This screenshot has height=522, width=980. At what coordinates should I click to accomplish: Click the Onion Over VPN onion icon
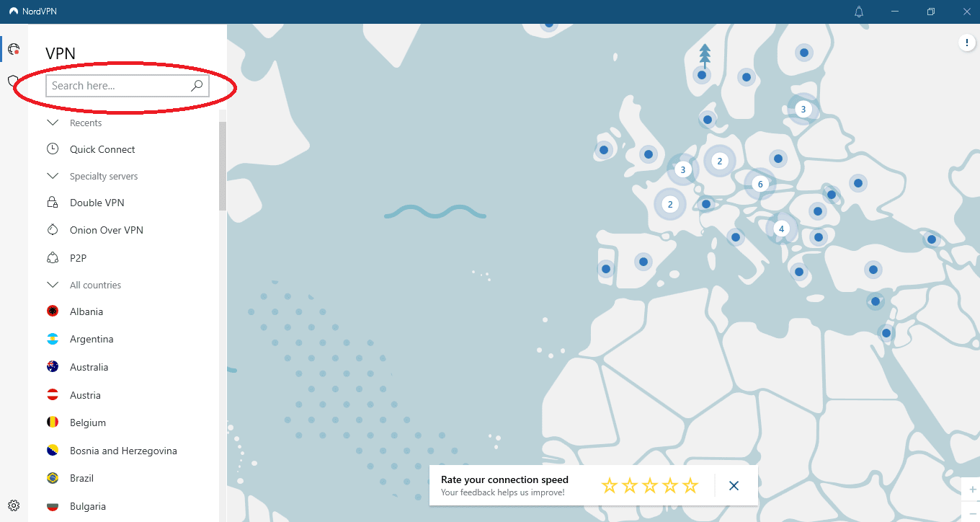tap(53, 230)
